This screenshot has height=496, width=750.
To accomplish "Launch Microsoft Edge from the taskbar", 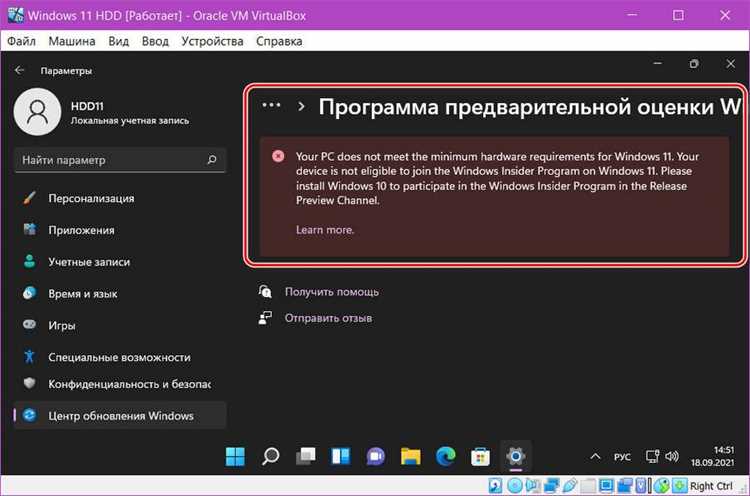I will pyautogui.click(x=445, y=457).
